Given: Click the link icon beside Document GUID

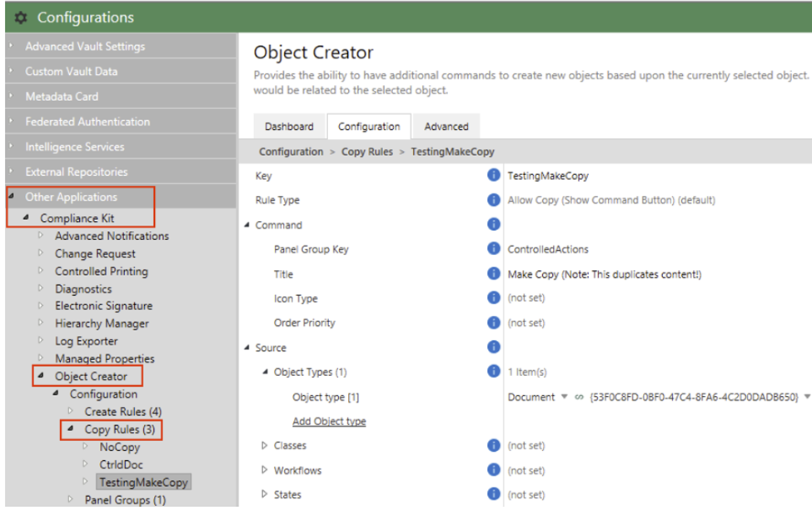Looking at the screenshot, I should (579, 398).
